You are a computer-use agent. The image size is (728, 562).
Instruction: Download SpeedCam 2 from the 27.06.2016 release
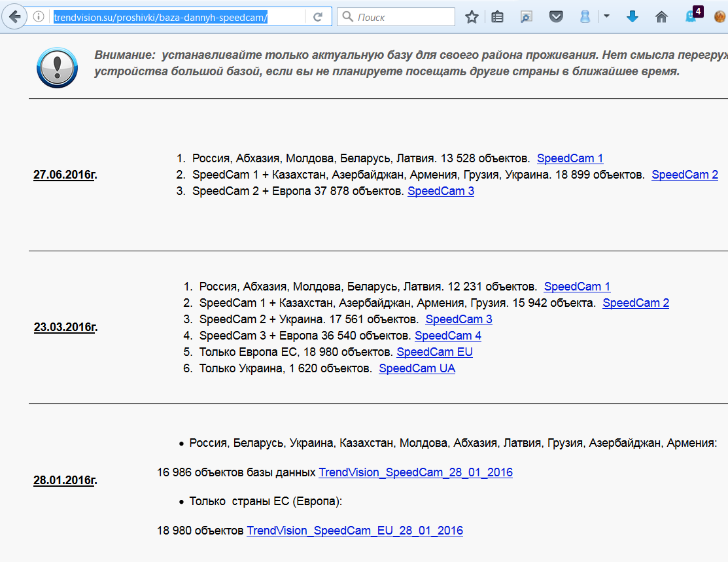coord(684,175)
